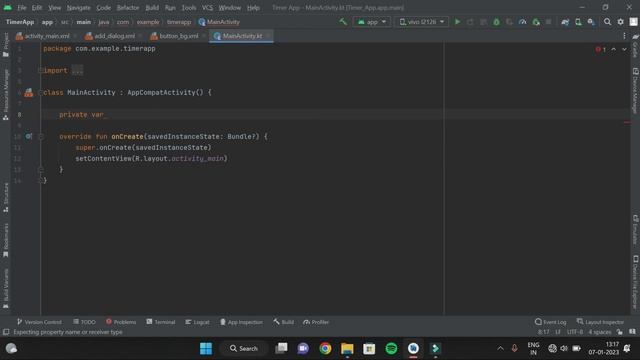
Task: Click the error count indicator in editor
Action: [600, 49]
